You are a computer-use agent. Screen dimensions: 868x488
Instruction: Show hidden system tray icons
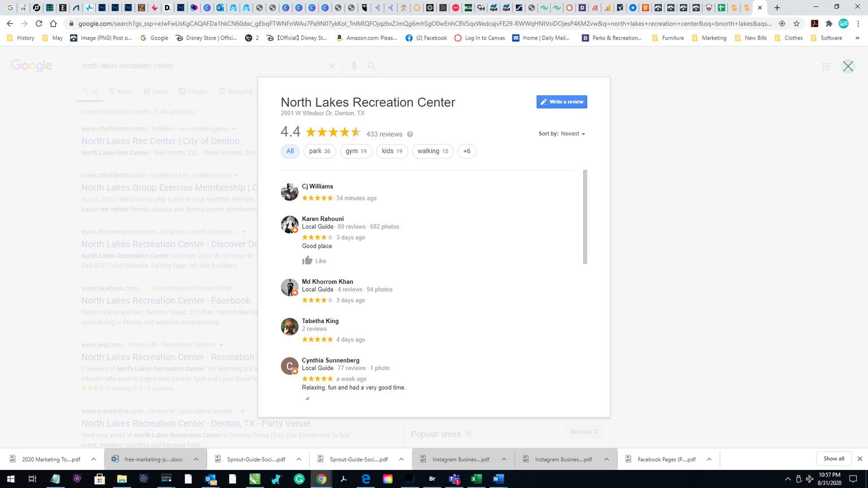788,479
